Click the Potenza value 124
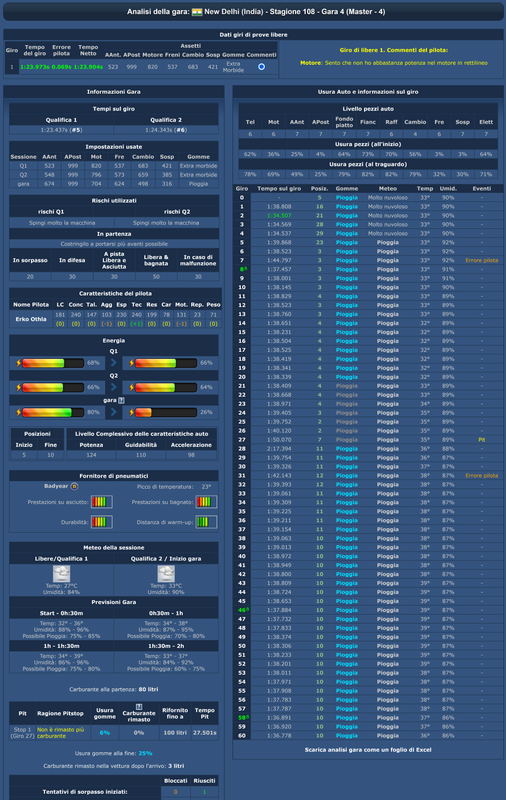The height and width of the screenshot is (800, 506). point(91,455)
